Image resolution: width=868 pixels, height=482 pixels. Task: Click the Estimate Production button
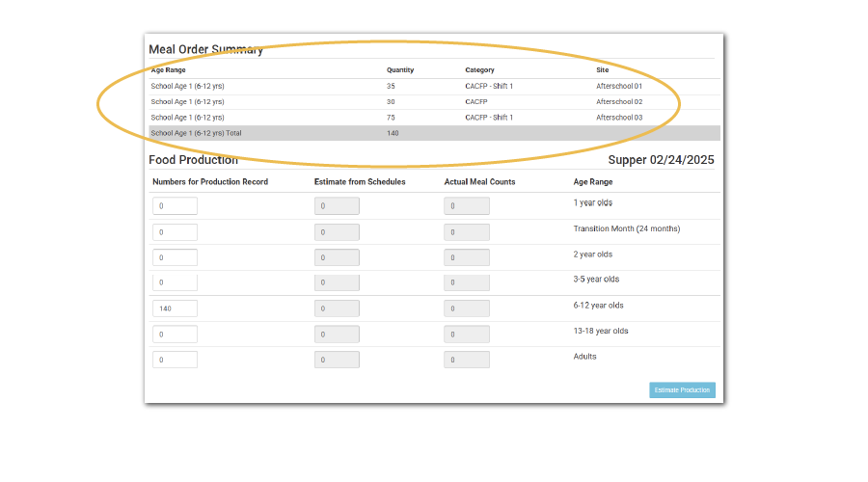coord(682,390)
